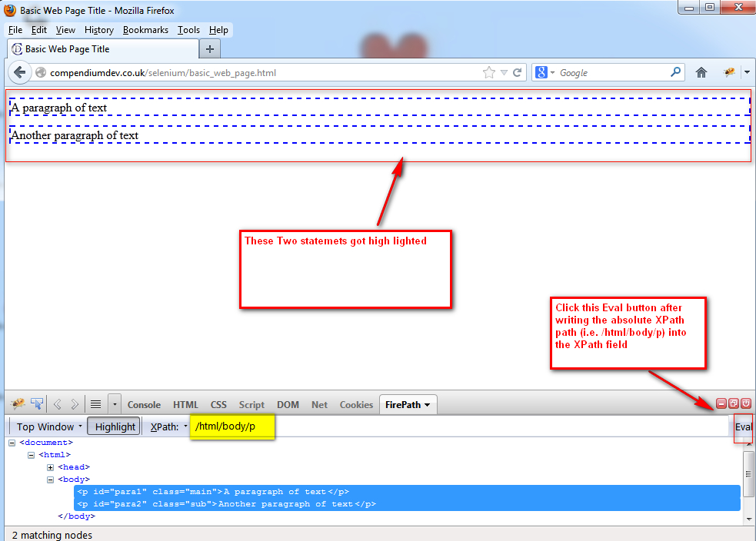Open a new browser tab
Viewport: 756px width, 541px height.
tap(209, 47)
